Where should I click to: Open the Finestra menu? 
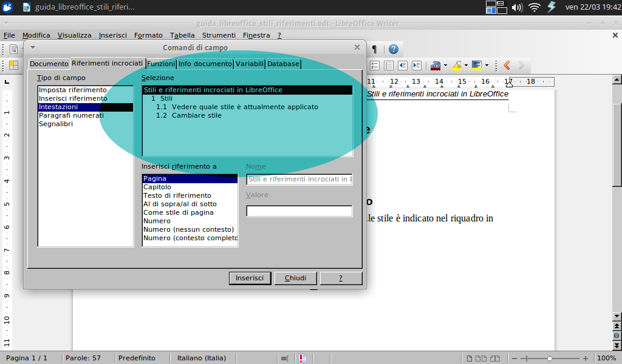tap(256, 35)
